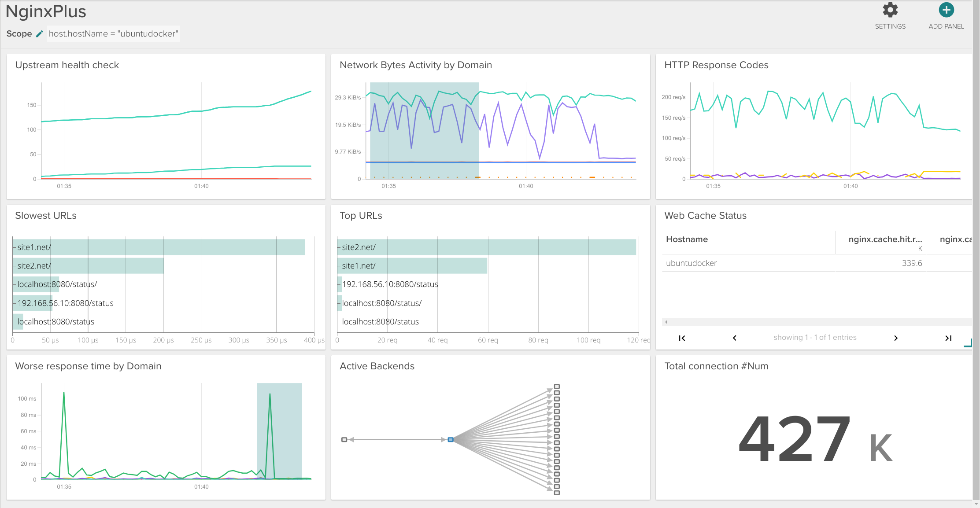The height and width of the screenshot is (508, 980).
Task: Go to previous page of cache table
Action: [735, 338]
